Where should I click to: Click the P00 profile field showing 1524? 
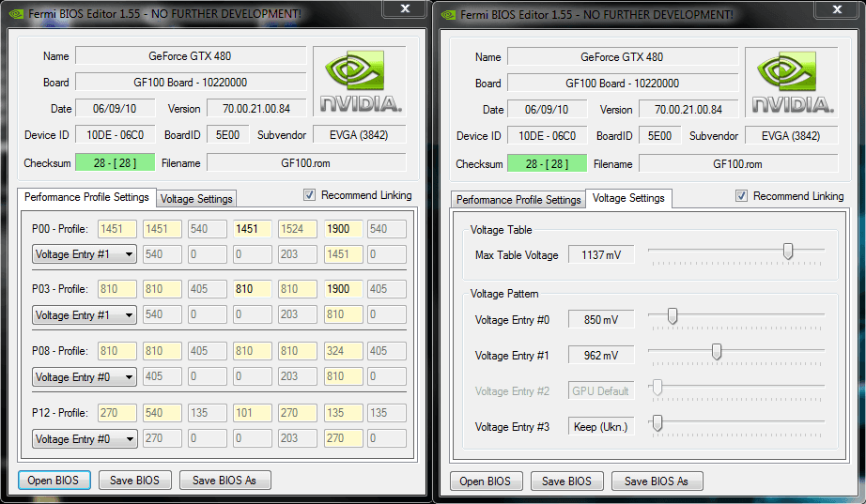pyautogui.click(x=298, y=229)
